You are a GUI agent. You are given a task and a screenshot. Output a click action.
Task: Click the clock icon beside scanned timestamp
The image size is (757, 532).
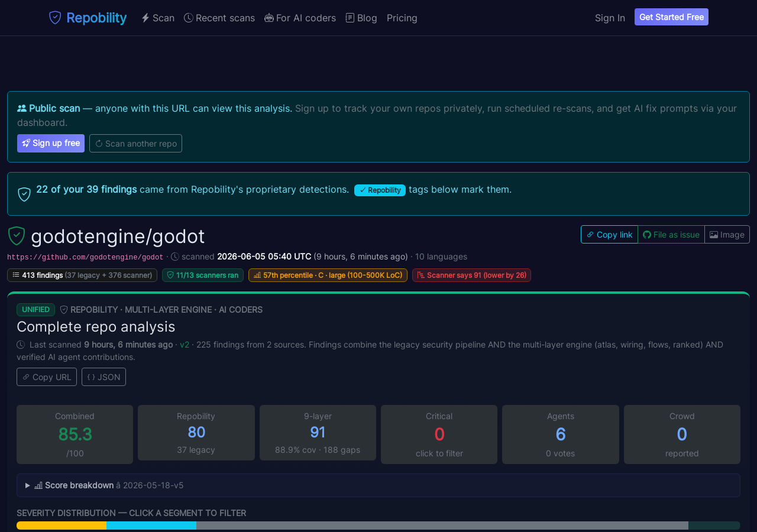tap(175, 257)
